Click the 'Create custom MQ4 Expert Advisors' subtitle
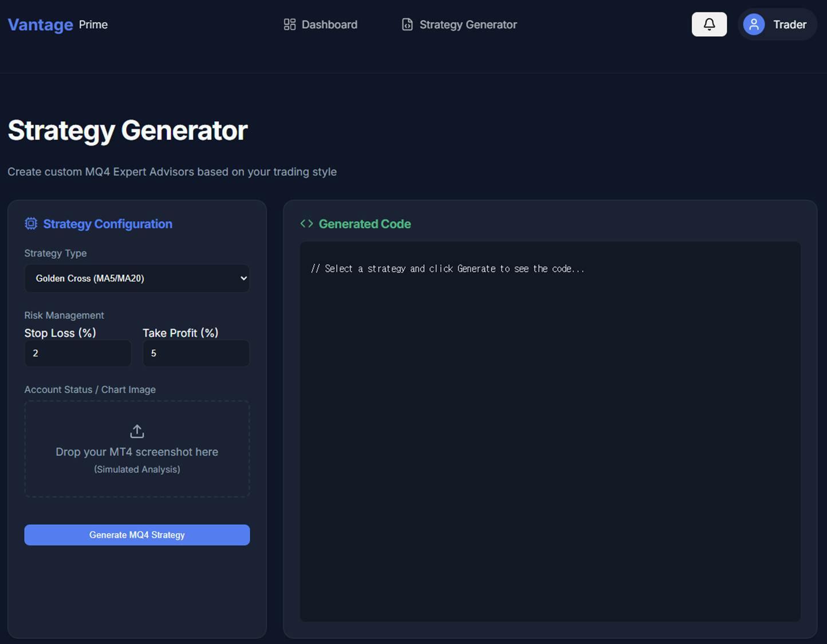This screenshot has width=827, height=644. point(172,172)
